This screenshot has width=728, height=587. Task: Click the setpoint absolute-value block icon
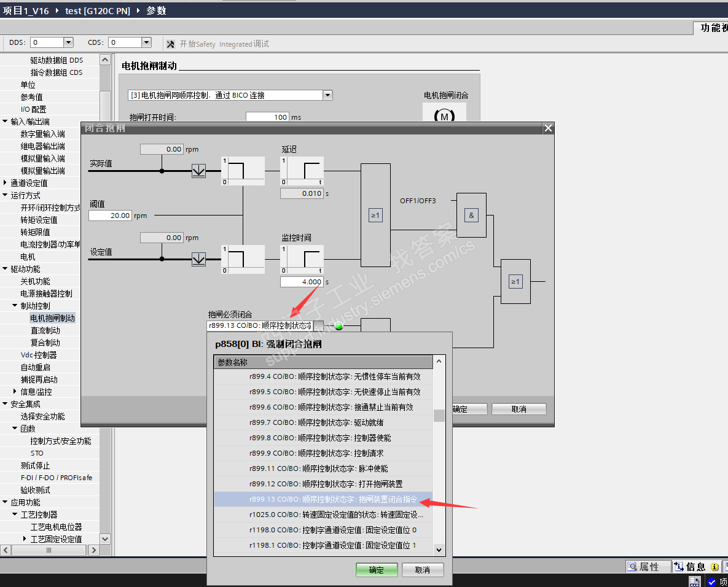point(198,259)
